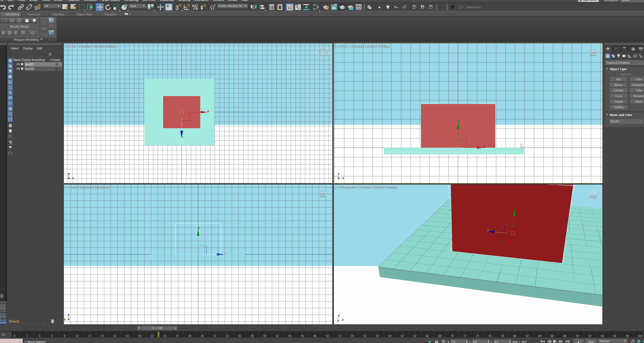The image size is (644, 343).
Task: Click Play Animation in playback controls
Action: tap(555, 341)
